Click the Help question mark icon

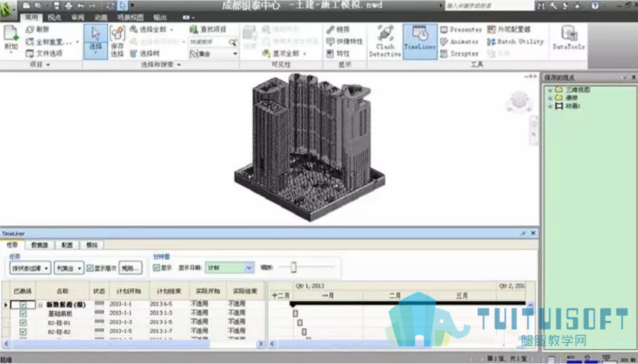tap(595, 6)
